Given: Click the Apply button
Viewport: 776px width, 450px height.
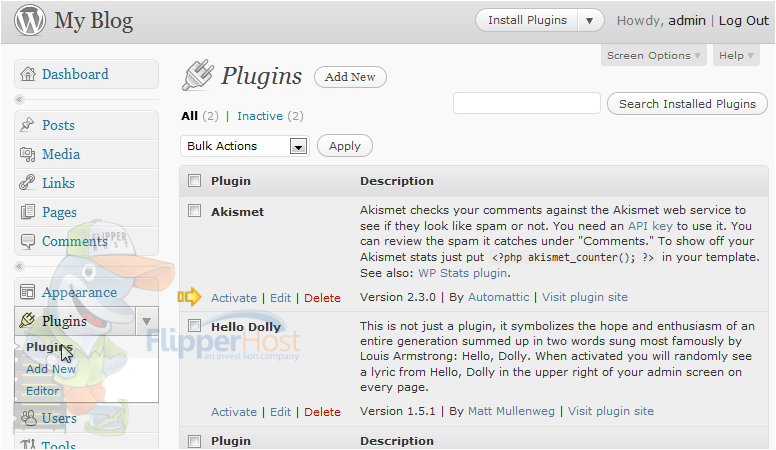Looking at the screenshot, I should tap(344, 146).
